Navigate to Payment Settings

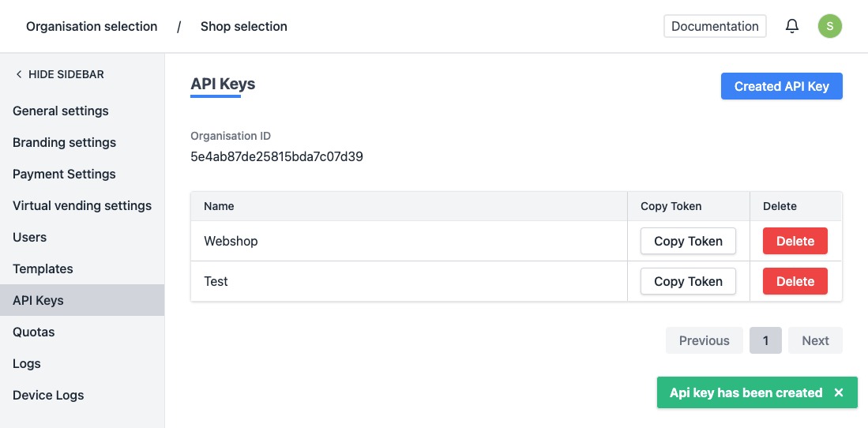[x=64, y=174]
